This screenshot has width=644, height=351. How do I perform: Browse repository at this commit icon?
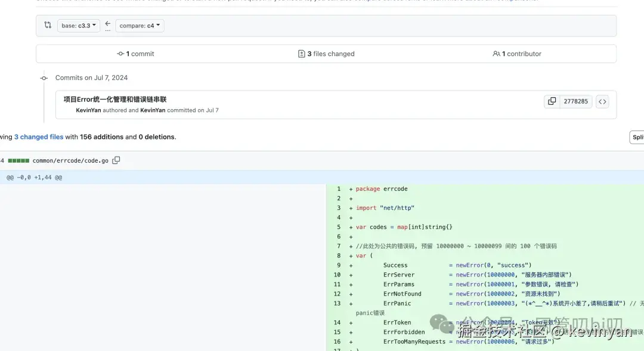point(602,101)
